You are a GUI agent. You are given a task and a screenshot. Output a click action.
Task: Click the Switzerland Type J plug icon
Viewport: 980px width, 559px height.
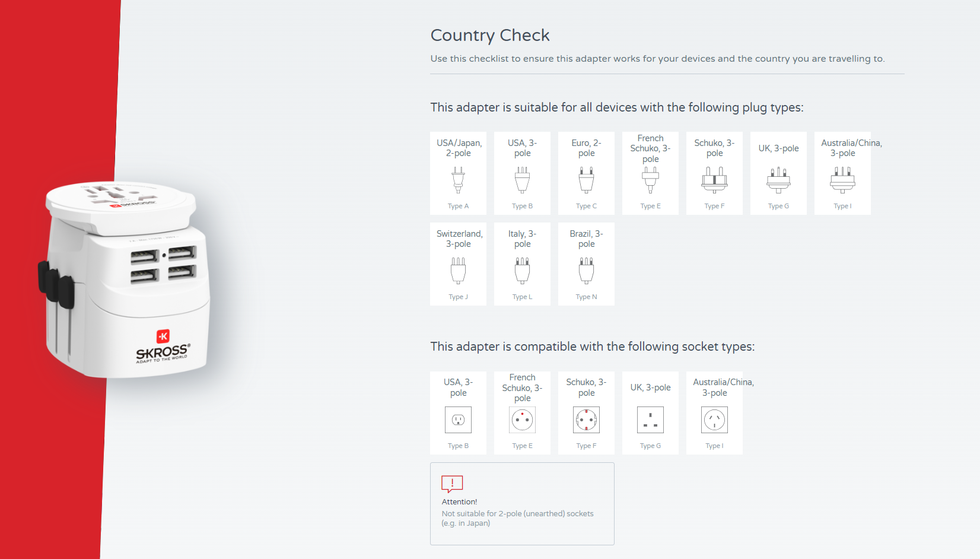pos(458,271)
